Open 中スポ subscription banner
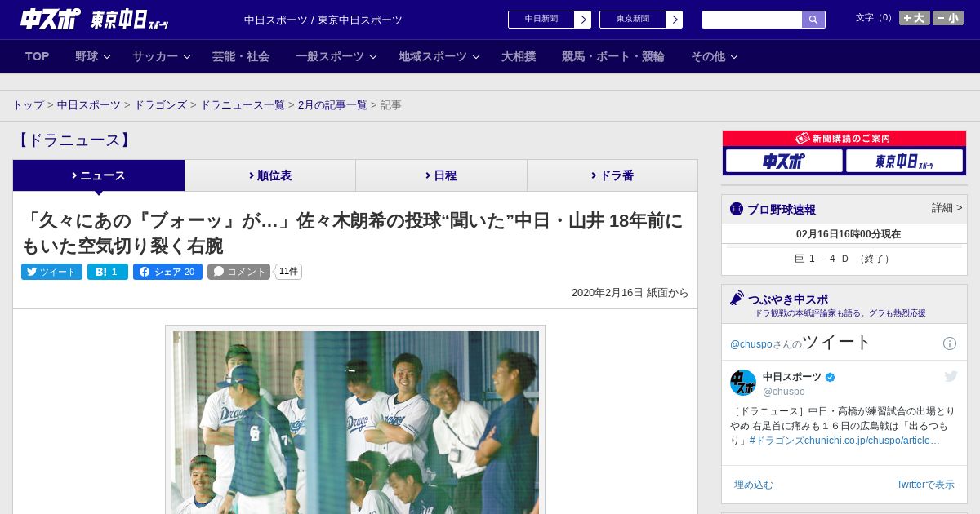Screen dimensions: 980x514 click(784, 161)
